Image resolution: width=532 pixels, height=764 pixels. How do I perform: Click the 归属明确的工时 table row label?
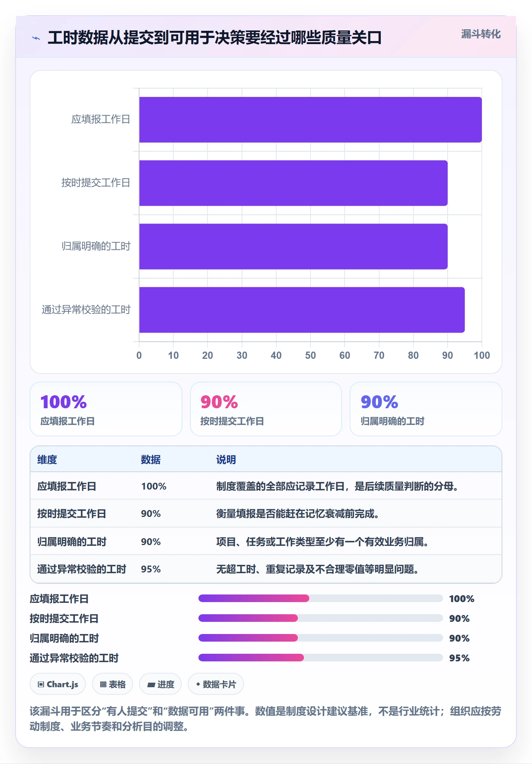point(72,542)
